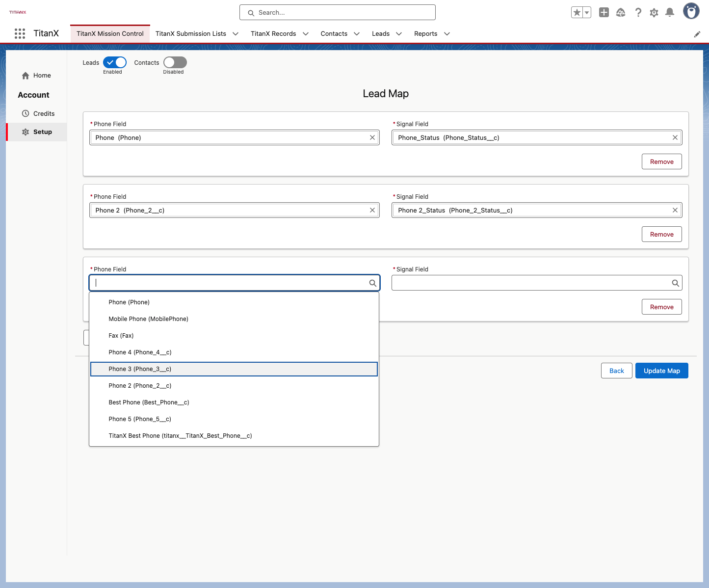Click the search icon in empty Signal Field
Screen dimensions: 709x588
click(x=676, y=283)
